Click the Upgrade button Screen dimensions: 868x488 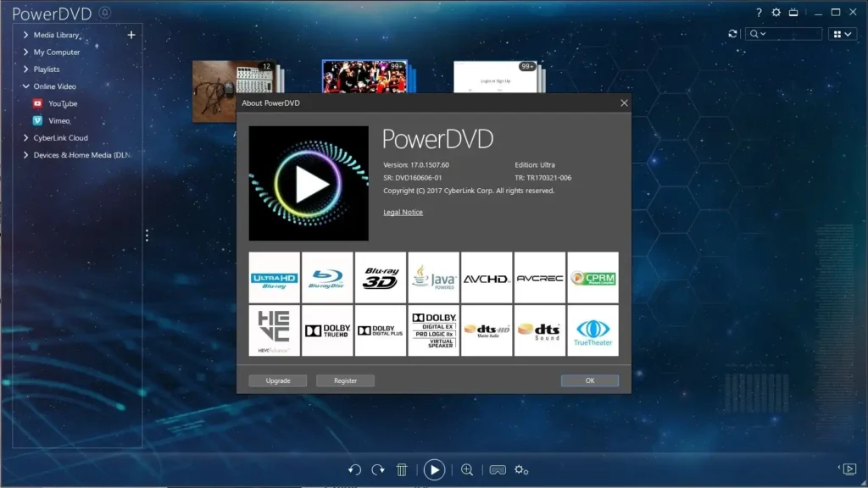(x=278, y=380)
